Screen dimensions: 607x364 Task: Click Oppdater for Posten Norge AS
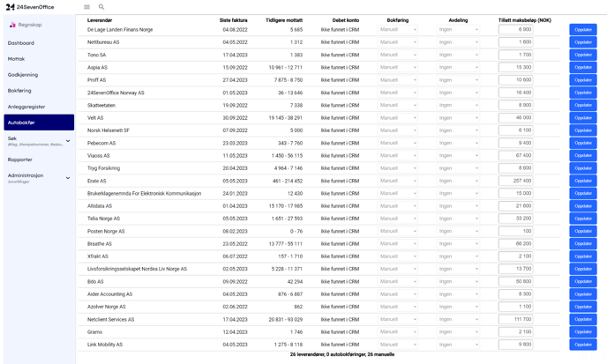coord(582,231)
